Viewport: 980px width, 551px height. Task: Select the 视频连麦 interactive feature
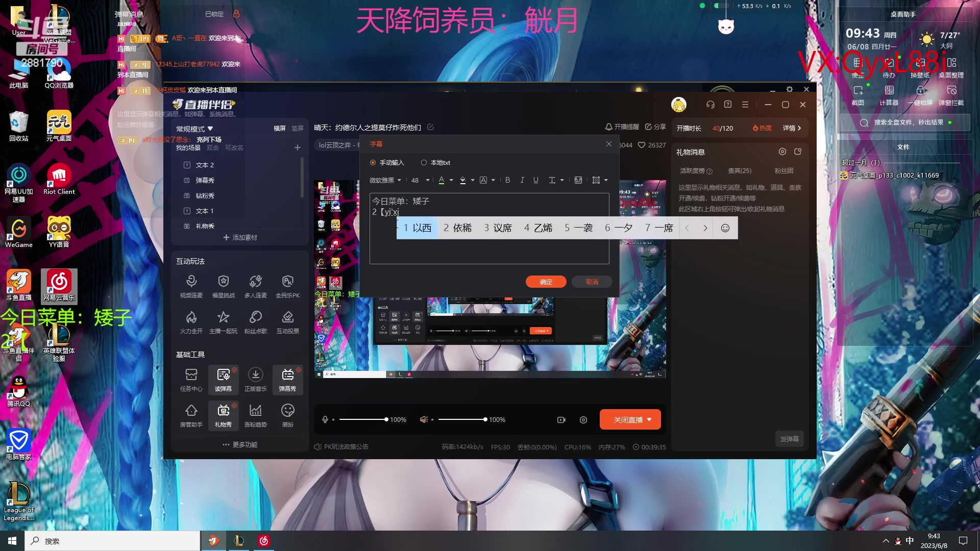[x=191, y=286]
